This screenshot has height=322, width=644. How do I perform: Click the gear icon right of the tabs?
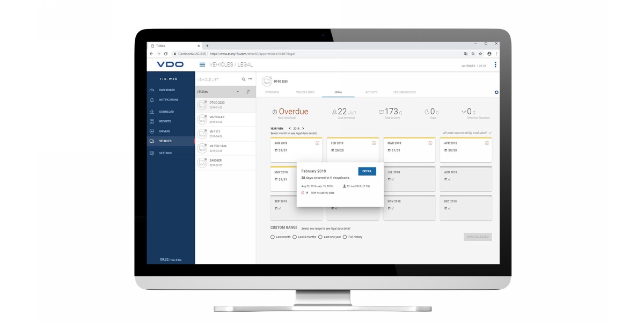(496, 92)
